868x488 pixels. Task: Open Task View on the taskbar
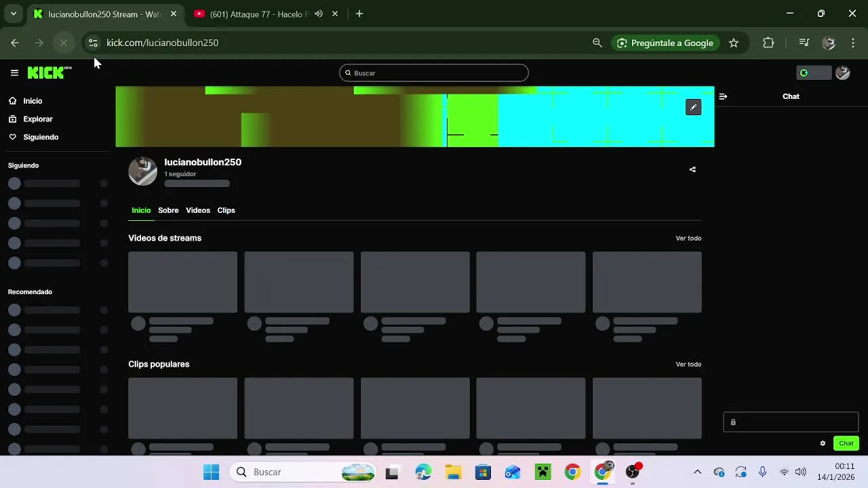392,472
